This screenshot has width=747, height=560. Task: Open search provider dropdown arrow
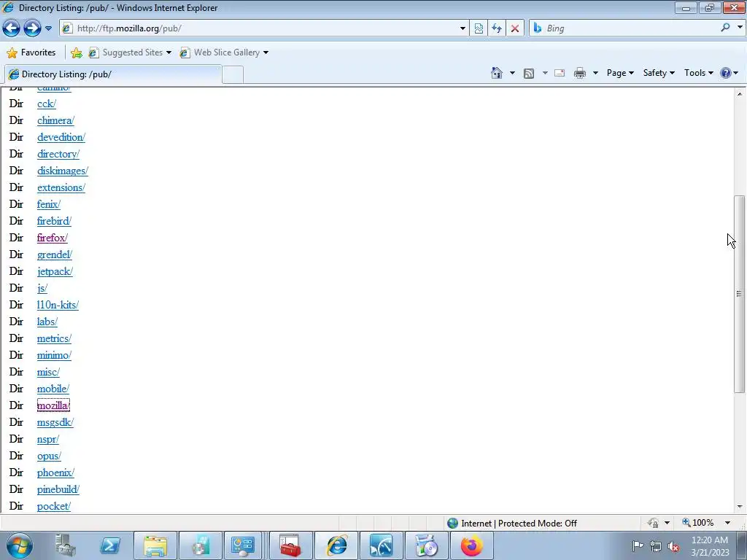740,28
